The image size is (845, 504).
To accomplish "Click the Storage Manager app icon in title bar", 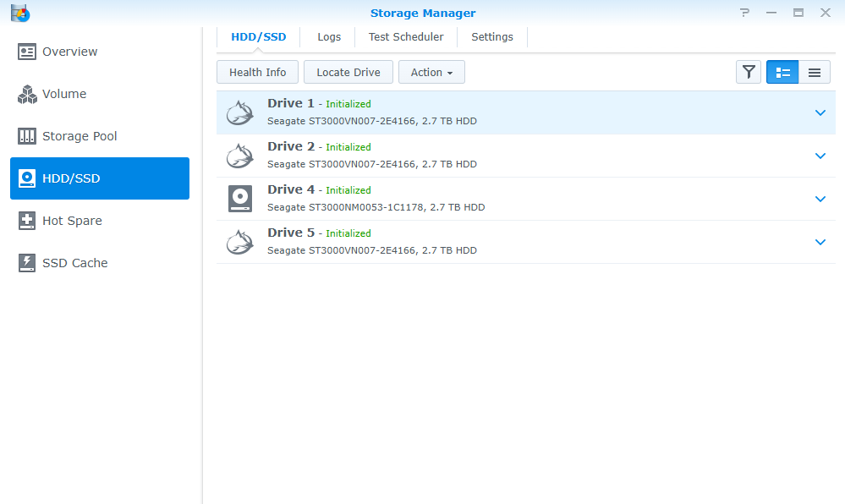I will [x=20, y=13].
